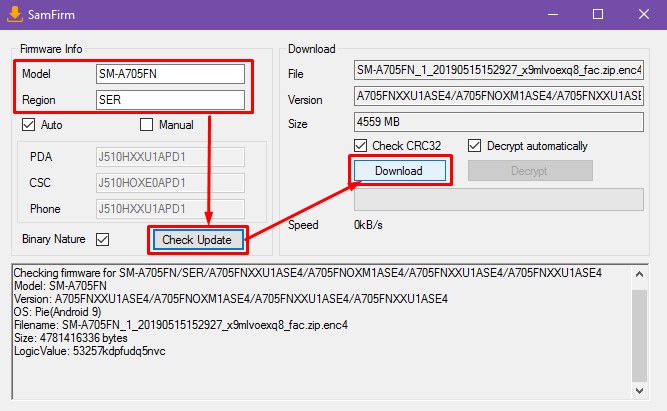
Task: Click the Region field containing SER
Action: pyautogui.click(x=170, y=100)
